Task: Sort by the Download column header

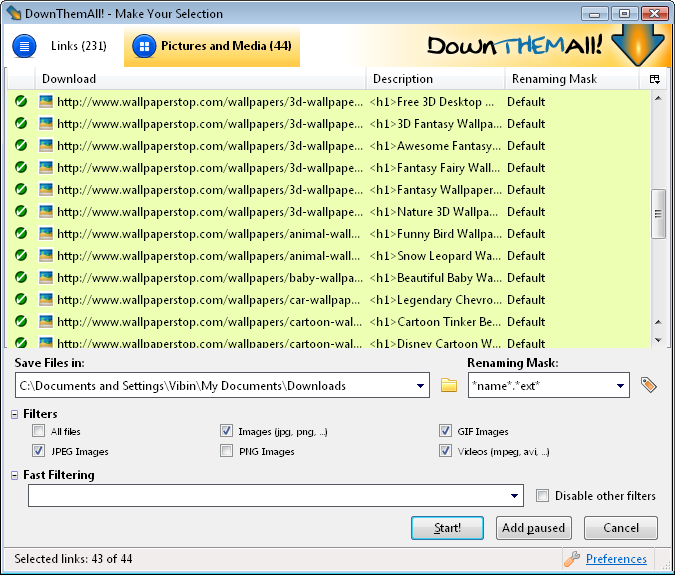Action: click(x=200, y=79)
